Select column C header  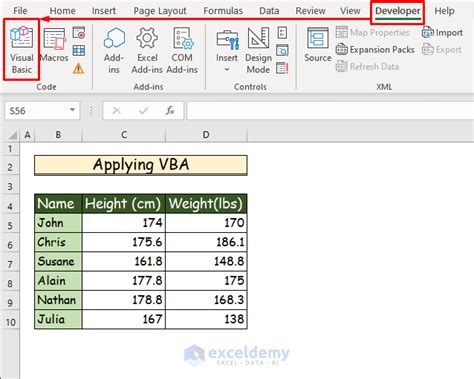click(124, 135)
